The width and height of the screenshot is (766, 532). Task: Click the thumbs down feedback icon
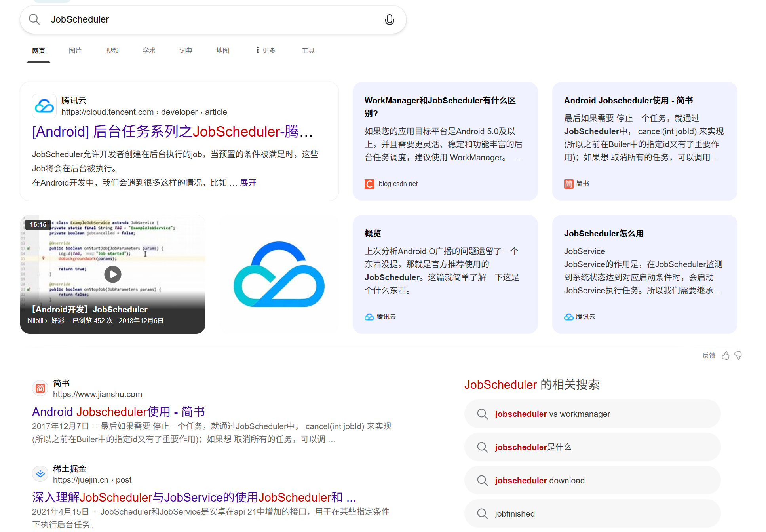point(738,355)
